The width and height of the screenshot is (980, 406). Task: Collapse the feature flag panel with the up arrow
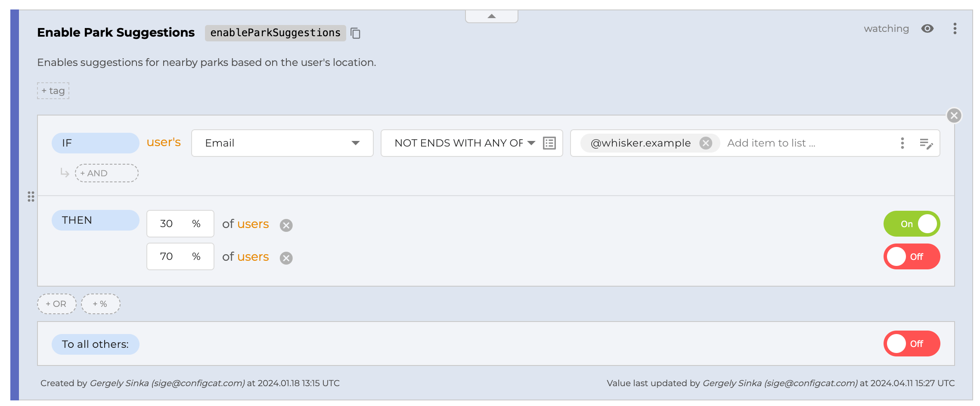(x=491, y=16)
